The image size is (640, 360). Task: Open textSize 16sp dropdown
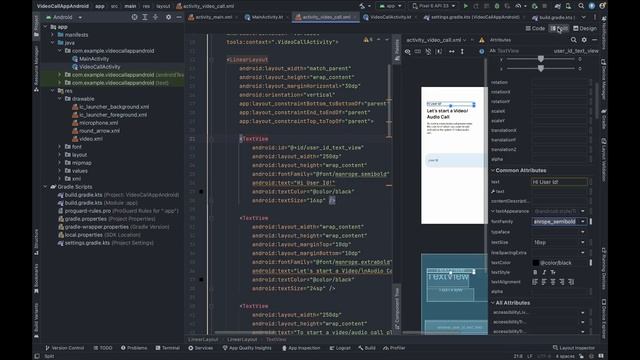(583, 242)
